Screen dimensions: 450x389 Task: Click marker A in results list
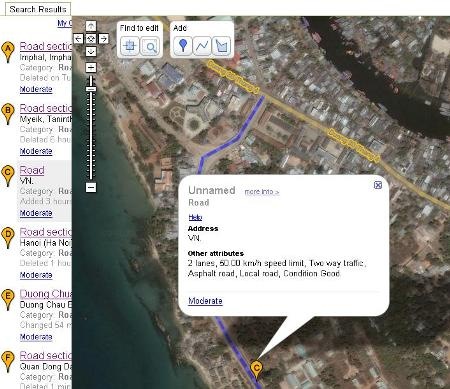[x=7, y=52]
